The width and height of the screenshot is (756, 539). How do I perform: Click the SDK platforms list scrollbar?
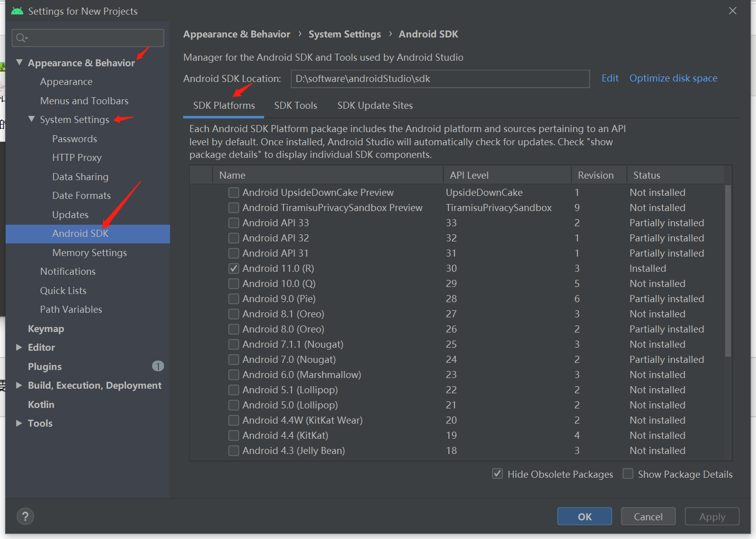[x=728, y=271]
